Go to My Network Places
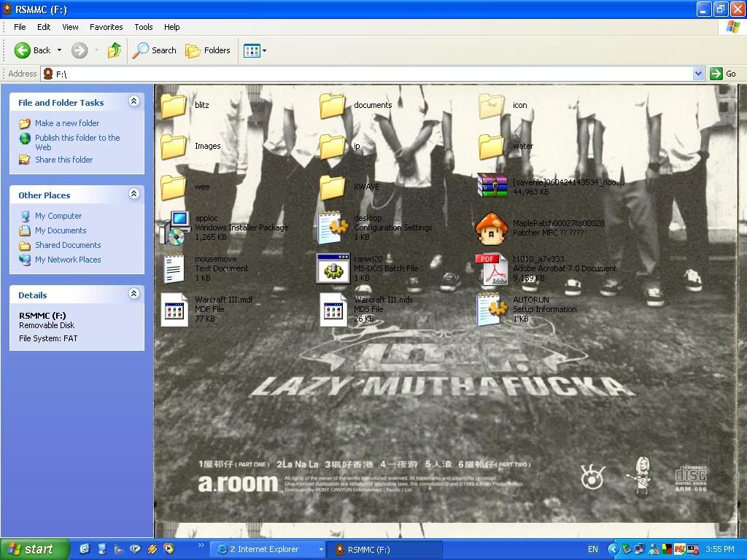Image resolution: width=747 pixels, height=560 pixels. coord(68,260)
